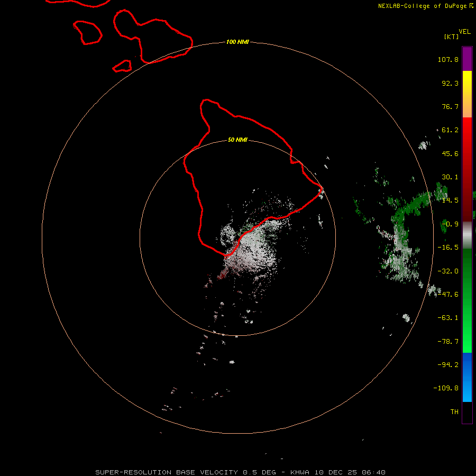Click the -47.6 velocity scale value

pos(448,295)
